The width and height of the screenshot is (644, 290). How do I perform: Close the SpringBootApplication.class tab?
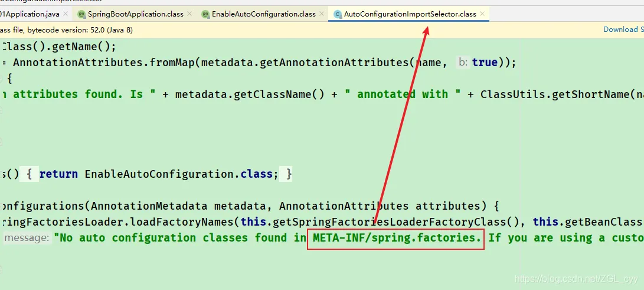tap(189, 14)
